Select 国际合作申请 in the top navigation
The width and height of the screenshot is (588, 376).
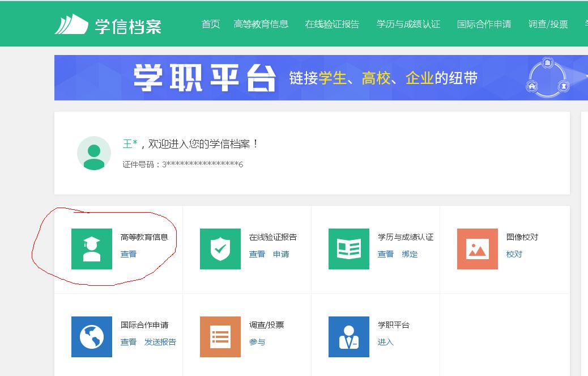point(484,24)
